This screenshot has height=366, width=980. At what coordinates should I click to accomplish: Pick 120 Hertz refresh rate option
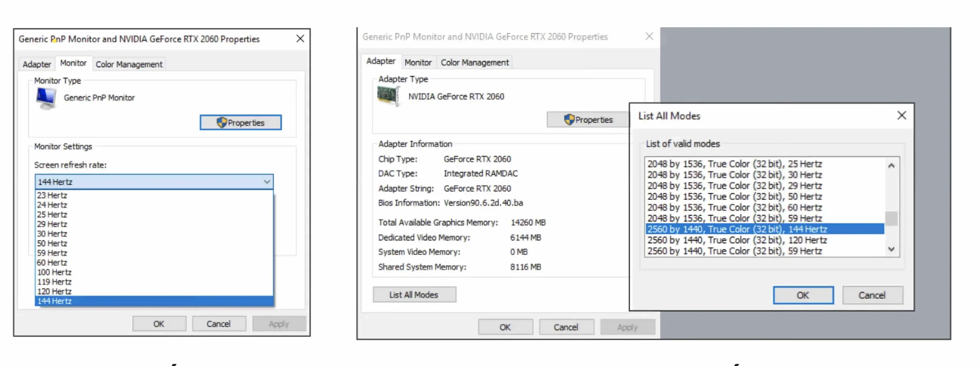click(x=154, y=291)
